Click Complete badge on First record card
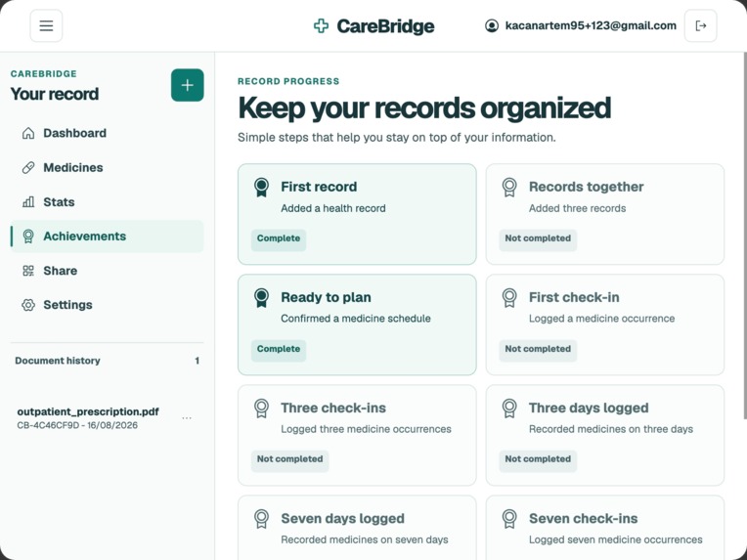747x560 pixels. (x=279, y=238)
